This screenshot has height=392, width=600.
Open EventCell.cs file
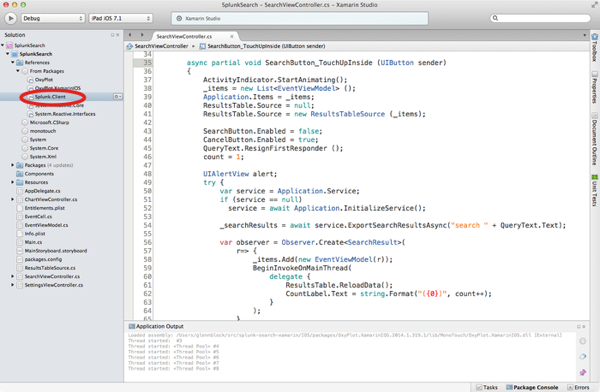coord(38,217)
